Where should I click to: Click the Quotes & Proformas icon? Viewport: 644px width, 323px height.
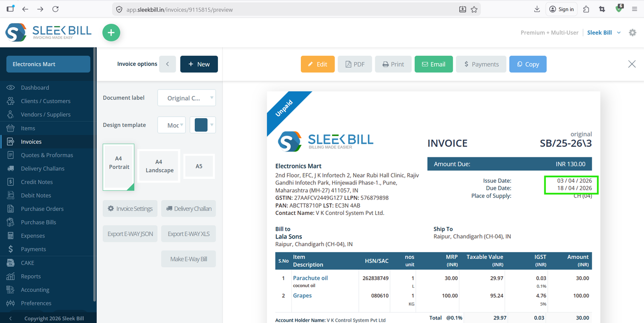click(x=11, y=155)
